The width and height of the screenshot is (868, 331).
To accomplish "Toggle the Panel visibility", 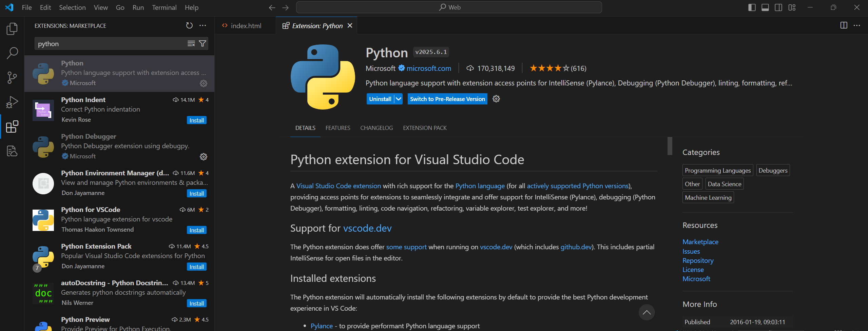I will coord(765,7).
